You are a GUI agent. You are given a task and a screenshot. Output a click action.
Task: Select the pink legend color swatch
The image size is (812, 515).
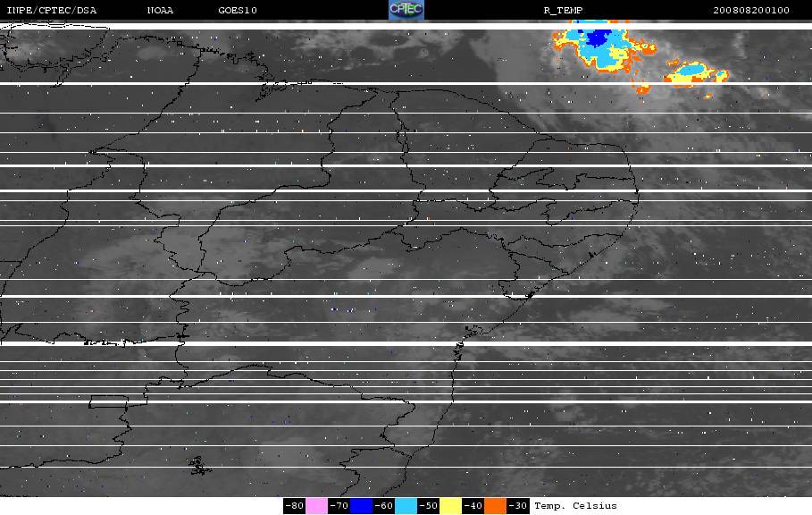[316, 506]
